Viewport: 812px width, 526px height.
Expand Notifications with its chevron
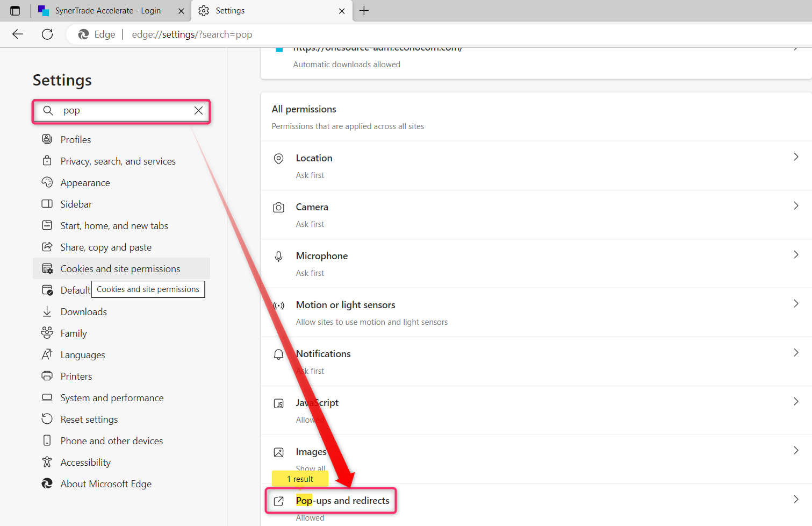pyautogui.click(x=796, y=353)
